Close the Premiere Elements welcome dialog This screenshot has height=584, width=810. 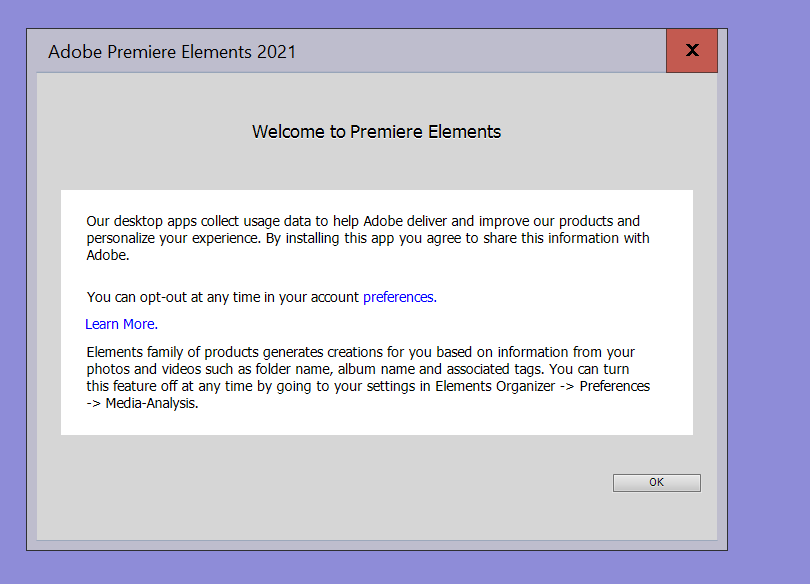691,50
